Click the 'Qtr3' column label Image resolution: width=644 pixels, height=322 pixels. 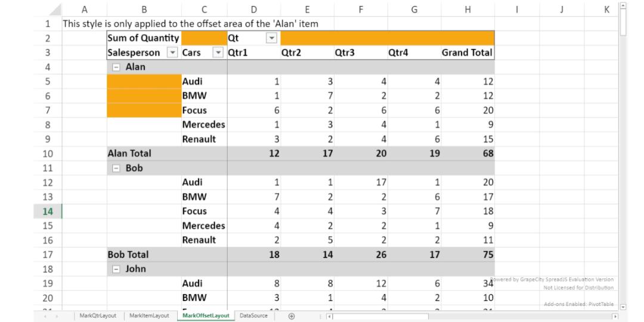click(x=361, y=52)
